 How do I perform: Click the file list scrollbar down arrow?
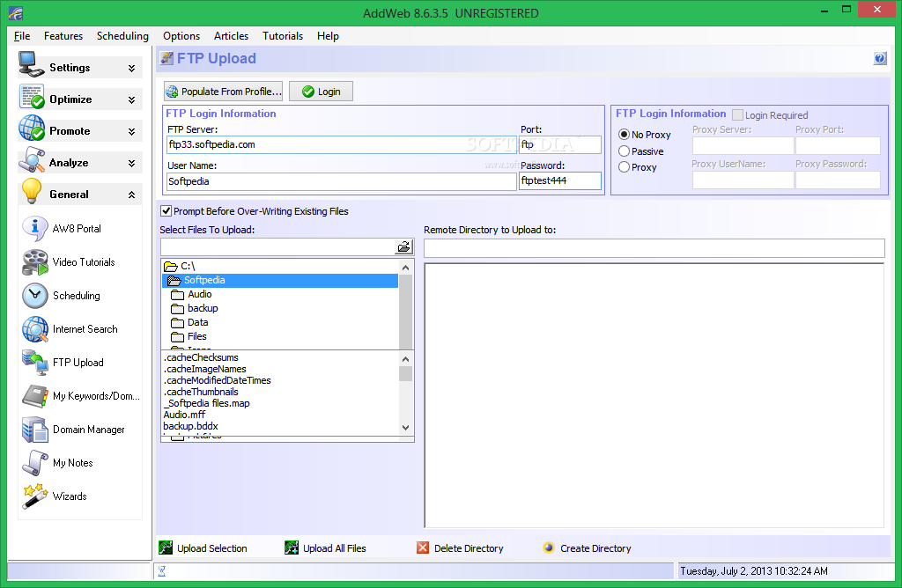click(405, 428)
